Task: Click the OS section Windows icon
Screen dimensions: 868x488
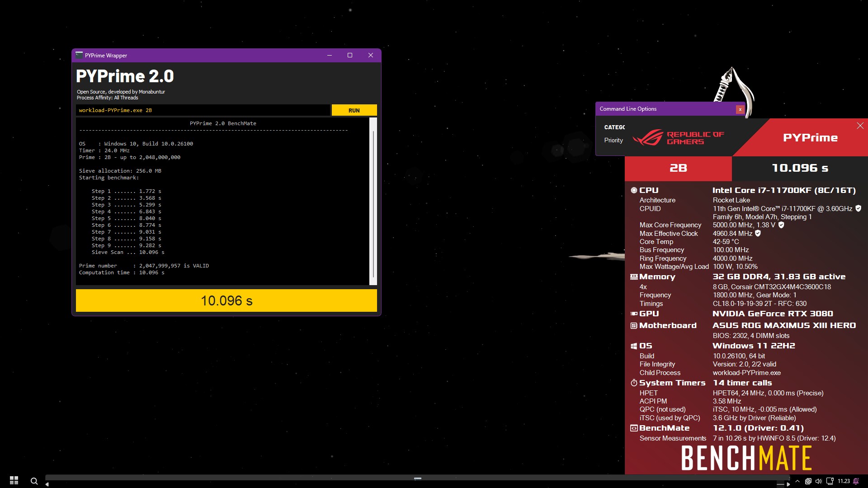Action: click(x=634, y=346)
